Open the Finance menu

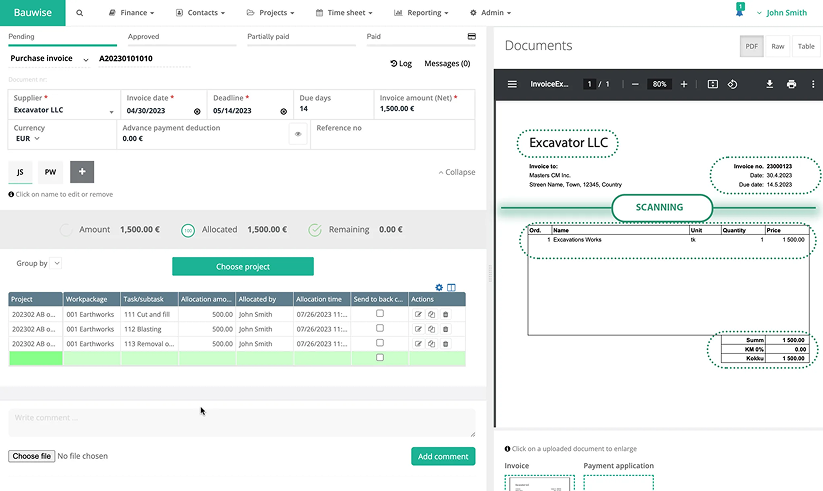coord(131,13)
